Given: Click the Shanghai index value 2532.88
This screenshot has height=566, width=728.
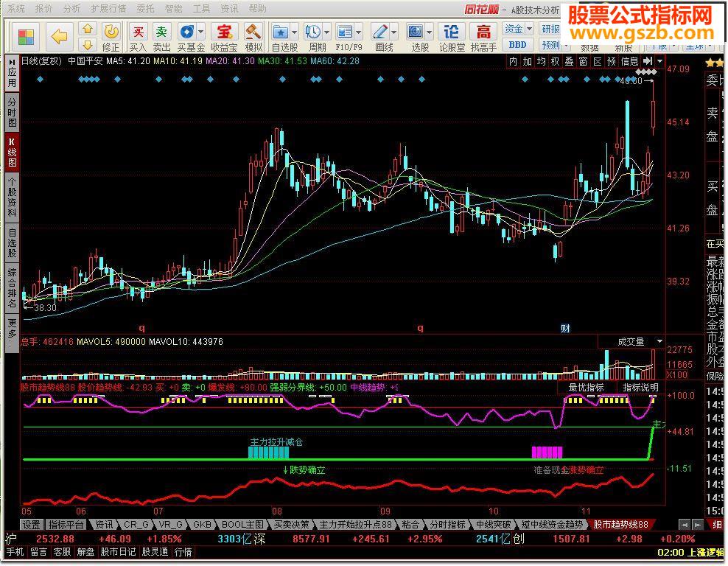Looking at the screenshot, I should [55, 539].
